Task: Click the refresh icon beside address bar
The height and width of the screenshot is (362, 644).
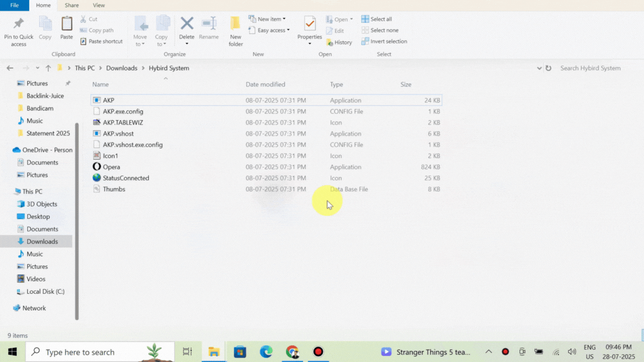Action: point(548,68)
